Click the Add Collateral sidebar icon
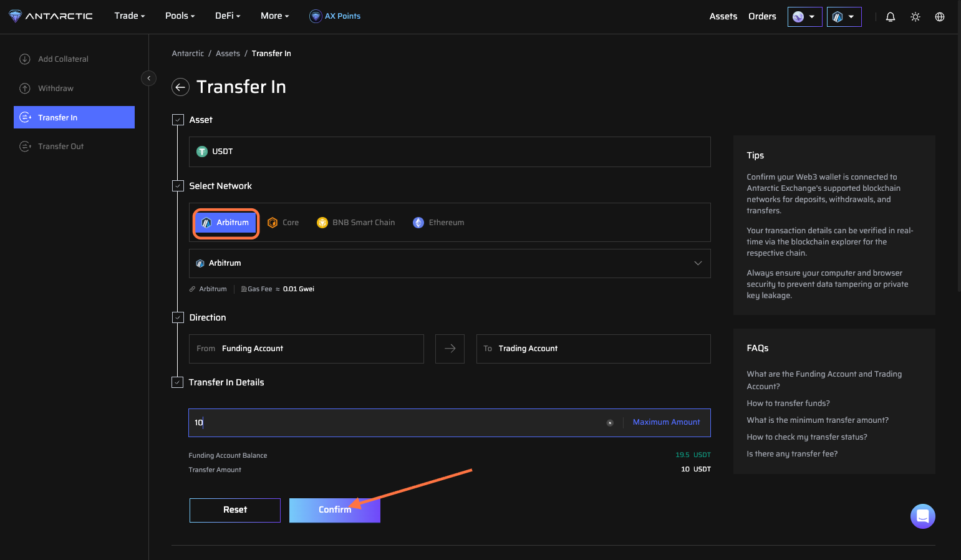961x560 pixels. 25,59
